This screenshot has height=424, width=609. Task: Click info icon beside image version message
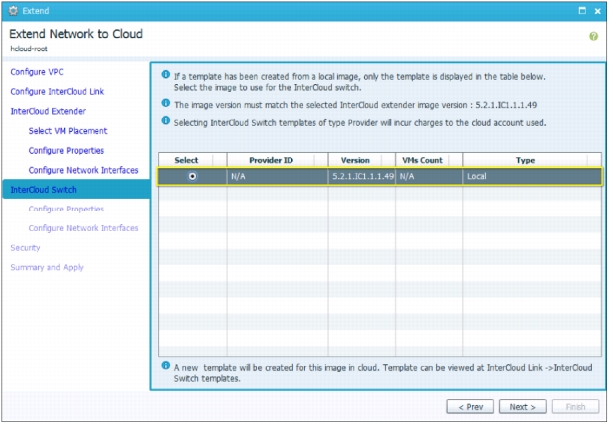[165, 103]
